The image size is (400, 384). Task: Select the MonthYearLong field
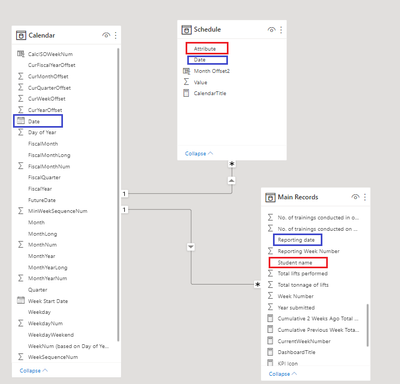click(48, 267)
